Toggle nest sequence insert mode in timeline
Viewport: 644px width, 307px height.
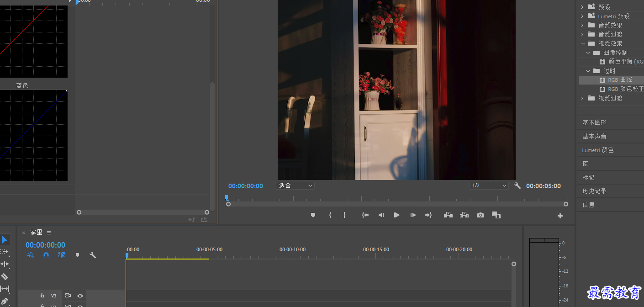[31, 255]
